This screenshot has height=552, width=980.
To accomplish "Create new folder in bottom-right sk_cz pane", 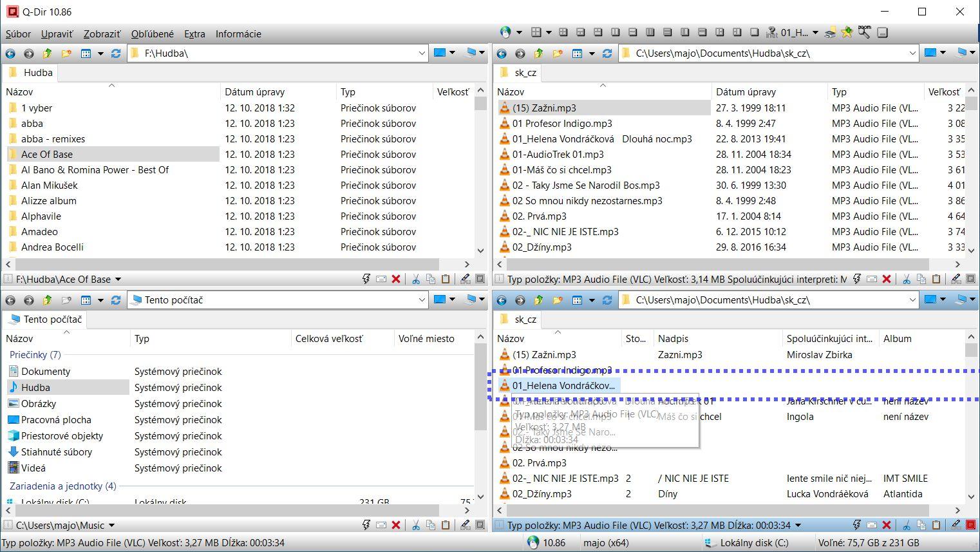I will (557, 300).
